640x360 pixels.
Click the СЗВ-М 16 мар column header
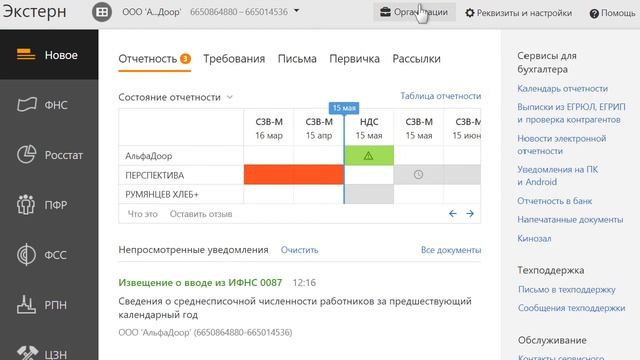(269, 128)
